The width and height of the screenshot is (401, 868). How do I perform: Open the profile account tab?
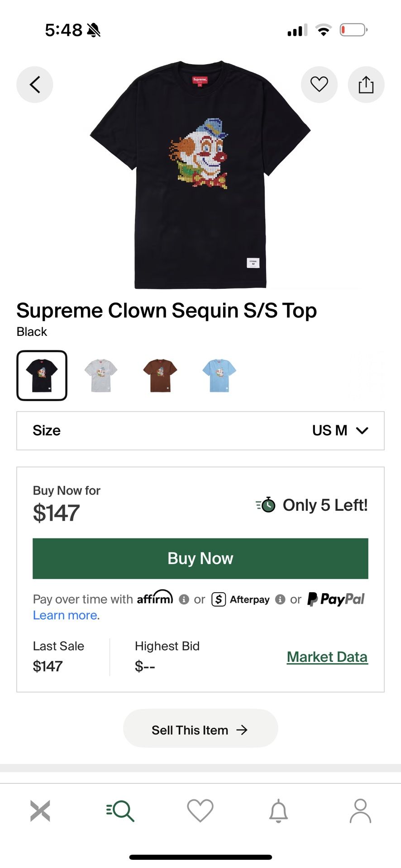coord(360,811)
